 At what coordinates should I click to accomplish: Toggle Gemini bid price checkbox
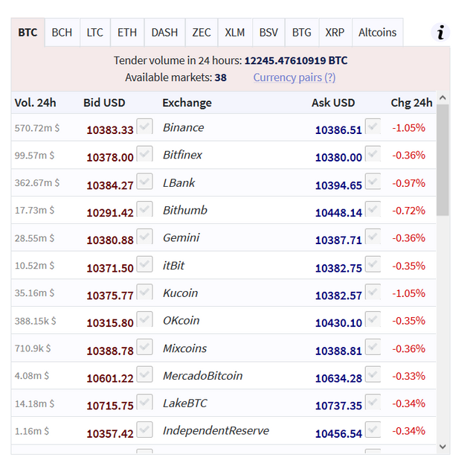pyautogui.click(x=145, y=237)
